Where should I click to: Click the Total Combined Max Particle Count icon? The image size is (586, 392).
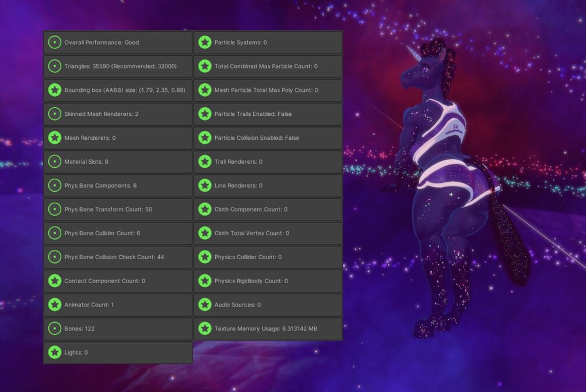pos(205,66)
